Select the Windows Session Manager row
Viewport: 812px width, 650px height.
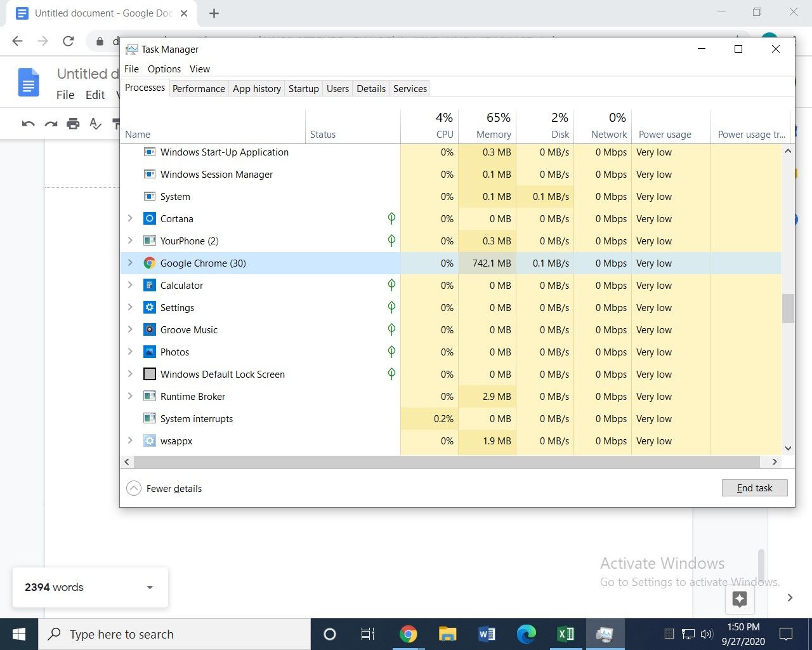point(451,174)
